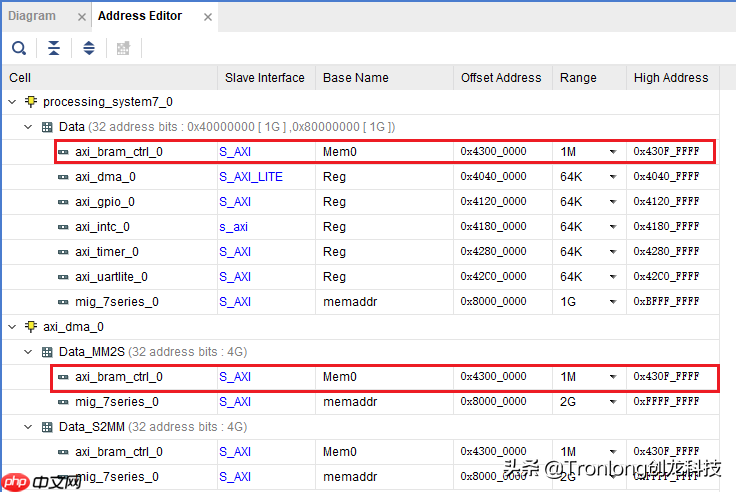This screenshot has width=736, height=492.
Task: Click the memaddr base name in Data_MM2S
Action: (350, 402)
